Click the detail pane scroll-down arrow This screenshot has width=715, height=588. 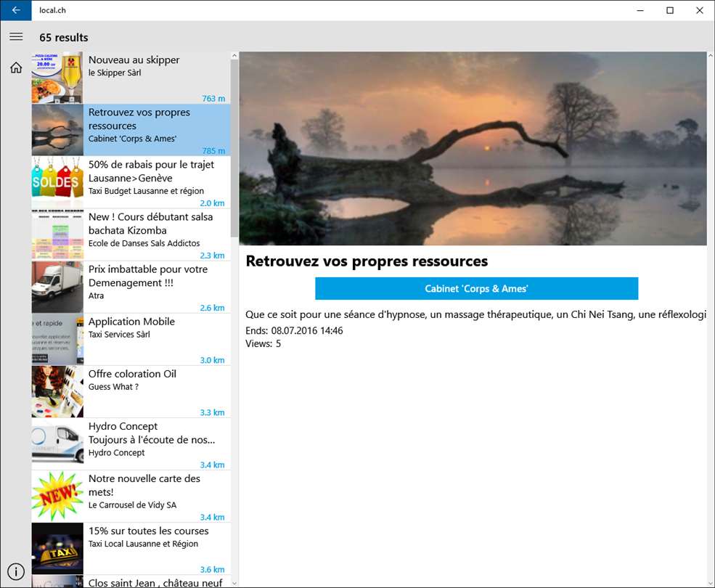point(711,583)
